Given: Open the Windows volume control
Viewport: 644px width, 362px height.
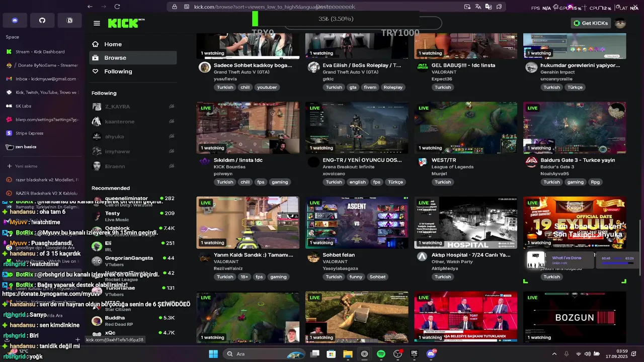Looking at the screenshot, I should coord(587,354).
